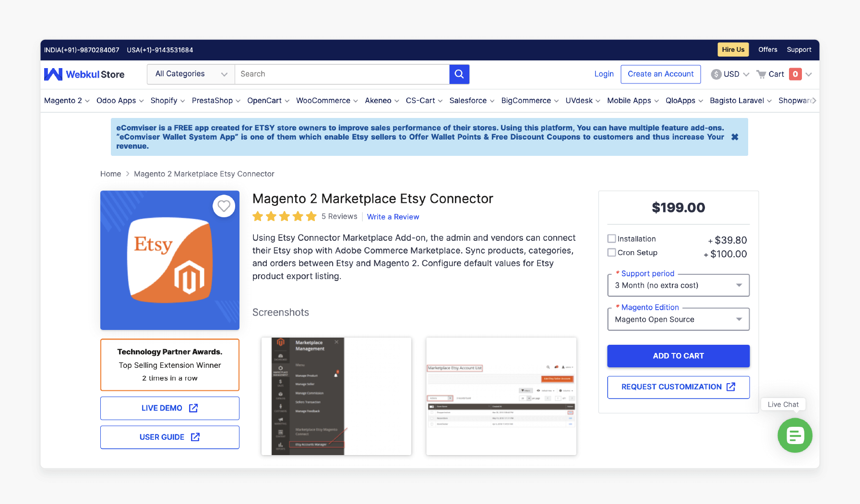Screen dimensions: 860x504
Task: Open the UVdesk menu
Action: coord(583,100)
